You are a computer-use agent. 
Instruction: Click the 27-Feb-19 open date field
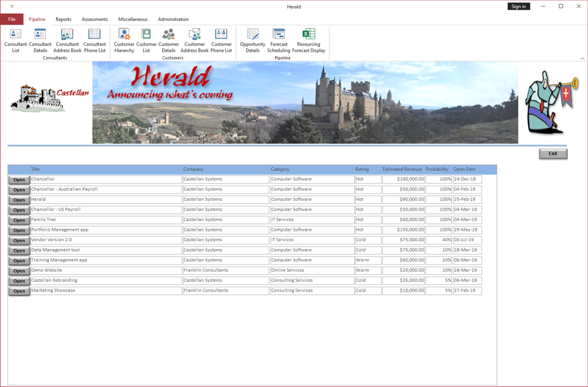click(467, 291)
